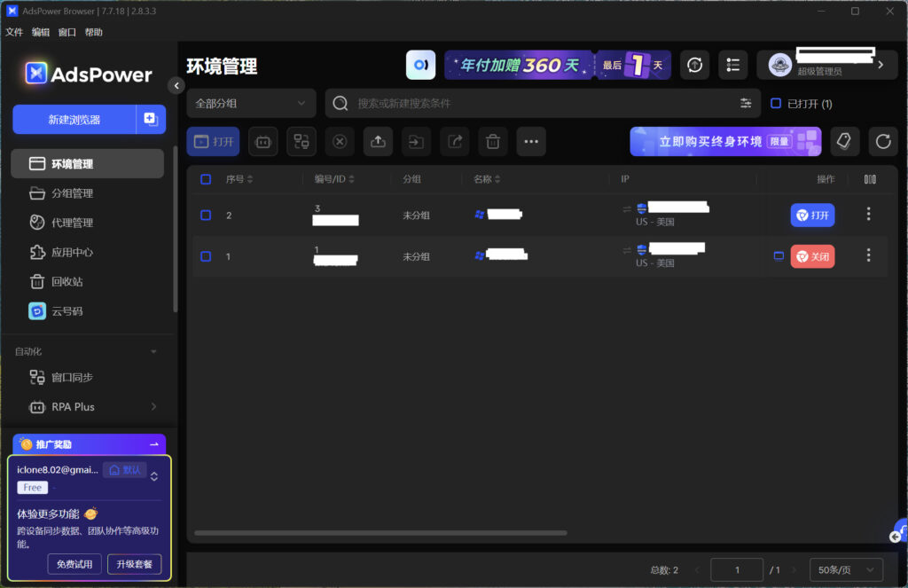Click the trash delete icon in toolbar
908x588 pixels.
pyautogui.click(x=493, y=142)
